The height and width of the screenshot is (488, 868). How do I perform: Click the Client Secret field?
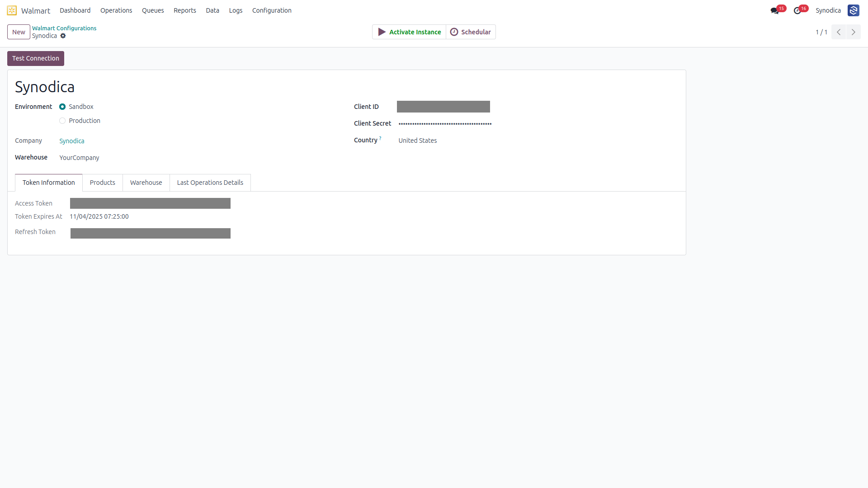[x=445, y=123]
